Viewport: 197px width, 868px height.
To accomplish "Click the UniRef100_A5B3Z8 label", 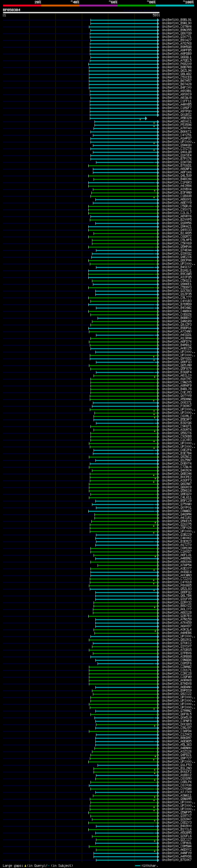I will tap(176, 118).
